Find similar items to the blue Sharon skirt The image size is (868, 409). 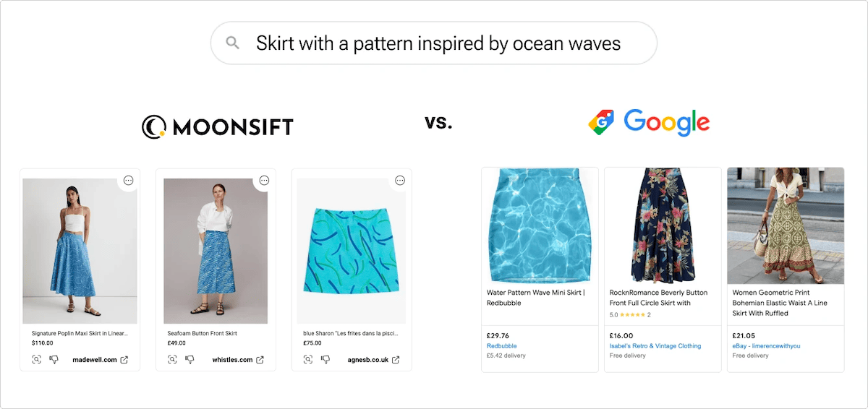[308, 359]
